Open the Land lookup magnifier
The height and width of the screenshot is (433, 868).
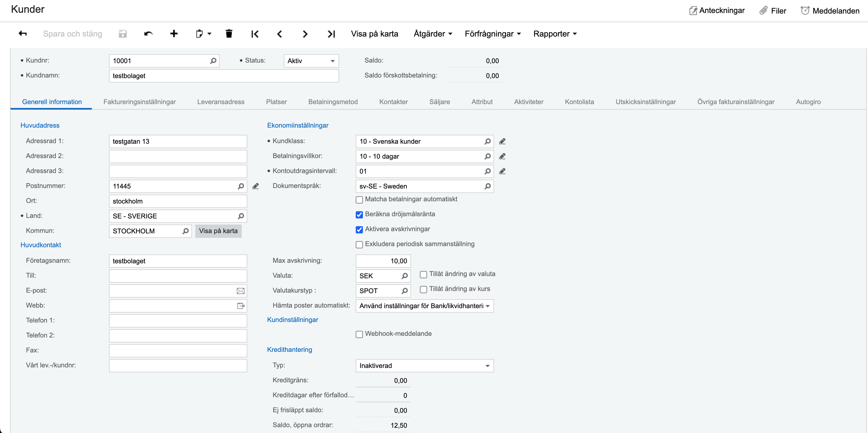tap(241, 216)
